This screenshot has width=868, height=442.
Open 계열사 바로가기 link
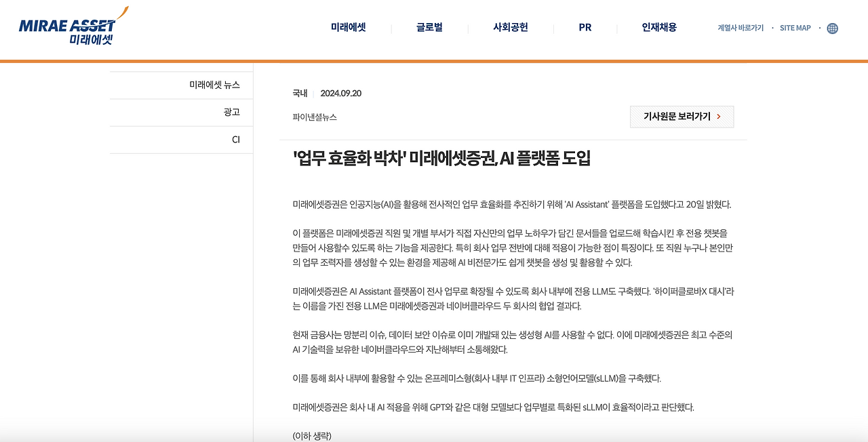pyautogui.click(x=740, y=28)
